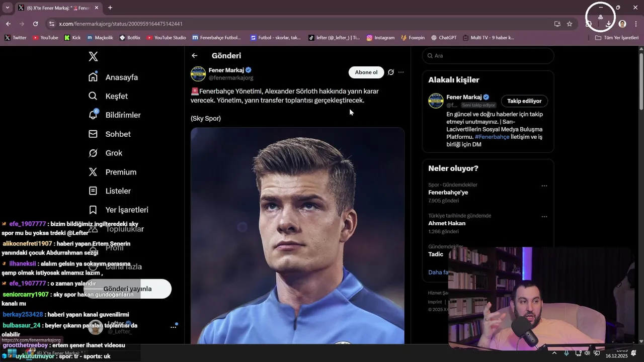Screen dimensions: 644x362
Task: Click the taskbar microphone icon
Action: coord(567,353)
